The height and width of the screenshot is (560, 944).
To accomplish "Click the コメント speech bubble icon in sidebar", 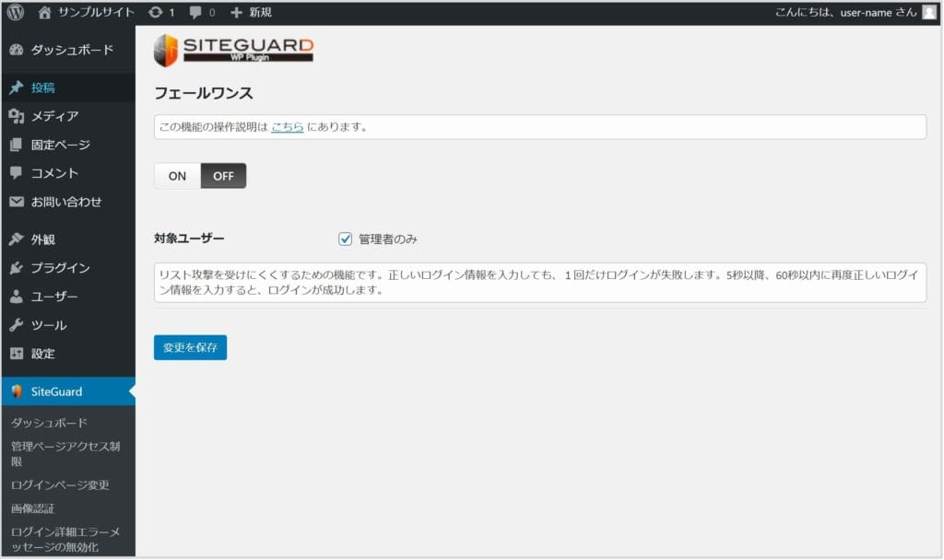I will pos(17,173).
